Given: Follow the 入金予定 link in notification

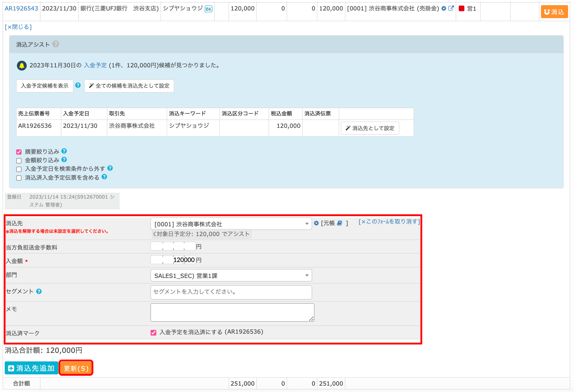Looking at the screenshot, I should point(95,65).
